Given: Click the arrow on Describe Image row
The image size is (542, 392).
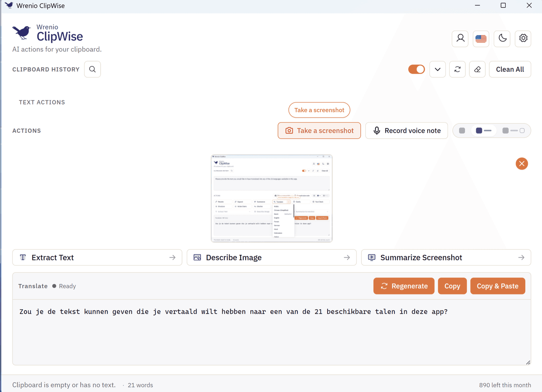Looking at the screenshot, I should [x=347, y=258].
